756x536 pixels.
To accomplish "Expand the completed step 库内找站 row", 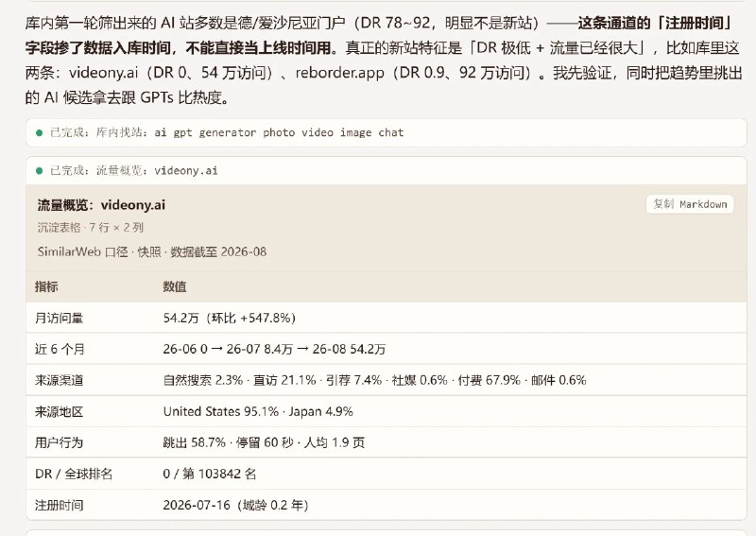I will click(386, 132).
